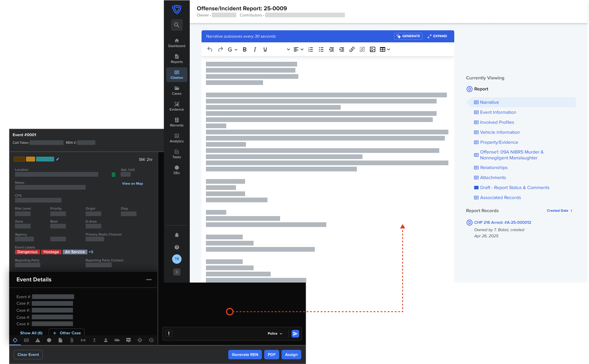
Task: Open the Police dropdown
Action: [275, 333]
